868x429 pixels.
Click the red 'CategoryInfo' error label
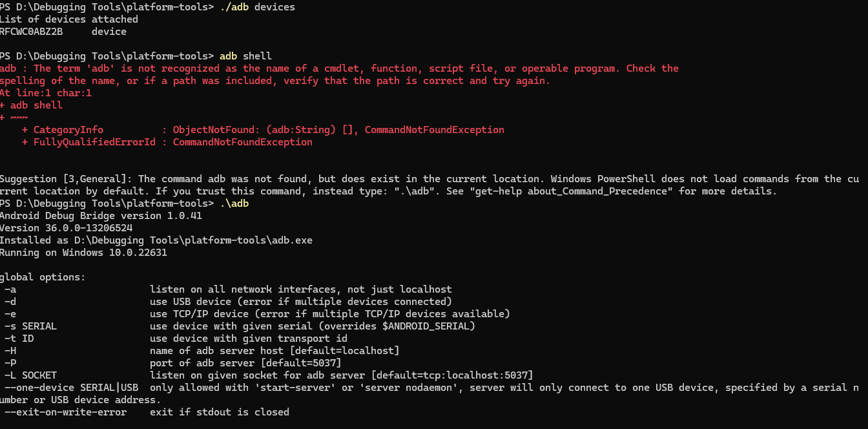pos(68,130)
